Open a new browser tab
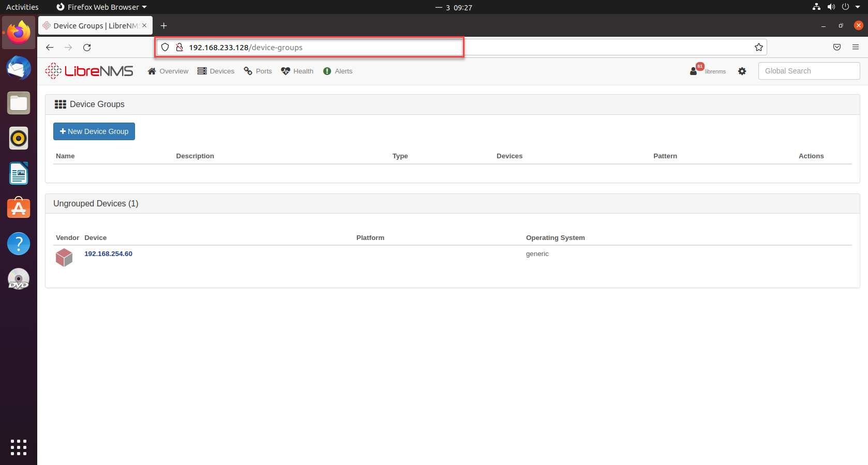Image resolution: width=868 pixels, height=465 pixels. coord(163,26)
